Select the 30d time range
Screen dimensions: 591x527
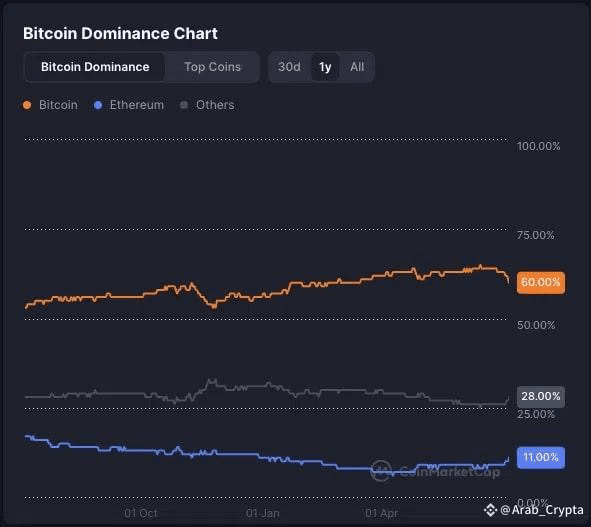pyautogui.click(x=289, y=67)
